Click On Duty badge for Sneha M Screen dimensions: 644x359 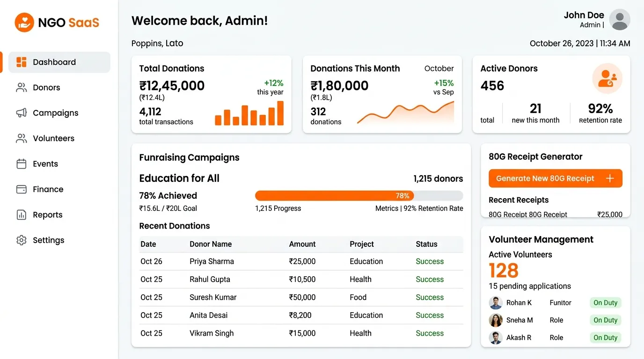pyautogui.click(x=606, y=320)
